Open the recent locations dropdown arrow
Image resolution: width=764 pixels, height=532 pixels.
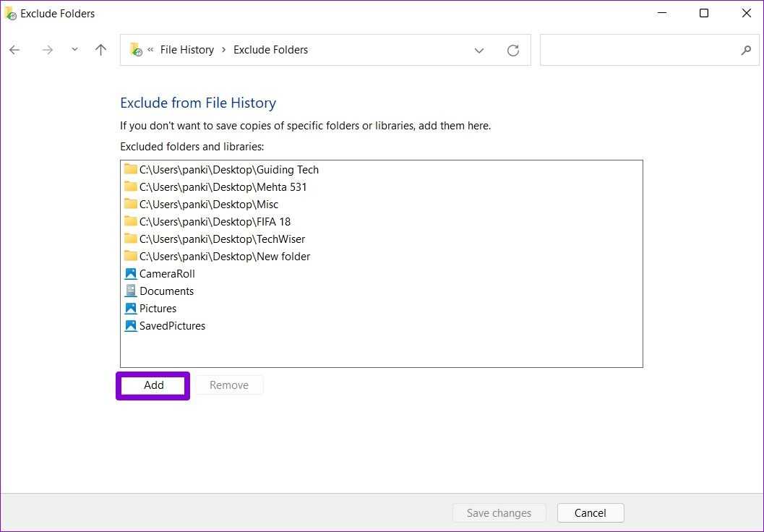74,50
